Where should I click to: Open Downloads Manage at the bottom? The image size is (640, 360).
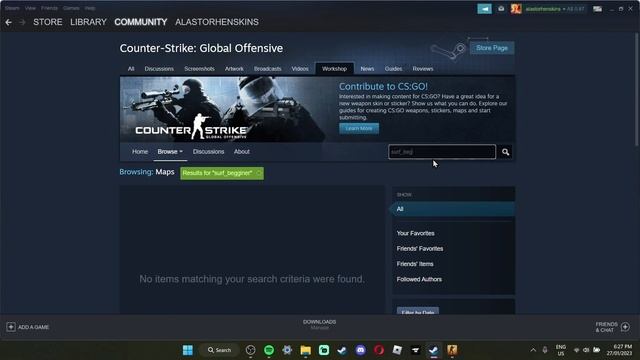coord(320,324)
